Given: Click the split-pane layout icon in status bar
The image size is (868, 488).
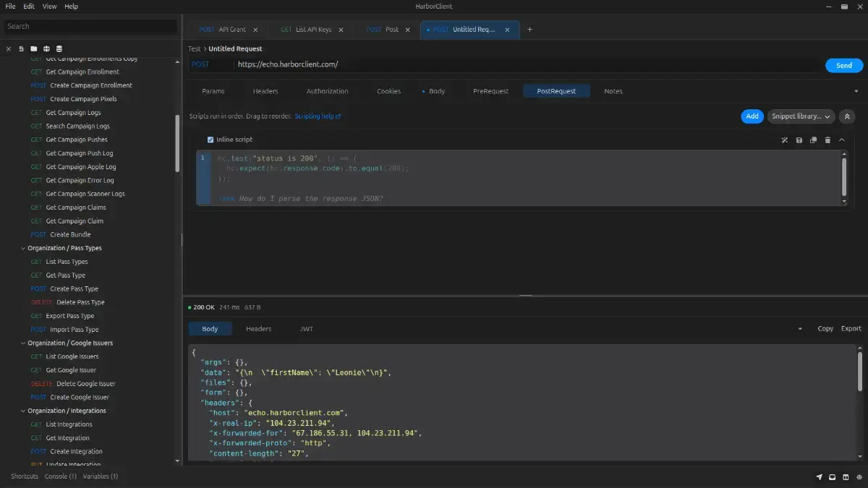Looking at the screenshot, I should click(846, 477).
